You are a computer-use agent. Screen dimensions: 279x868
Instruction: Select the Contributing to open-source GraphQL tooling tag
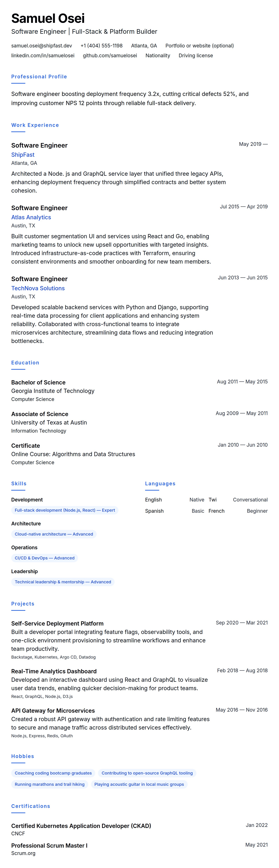coord(147,773)
